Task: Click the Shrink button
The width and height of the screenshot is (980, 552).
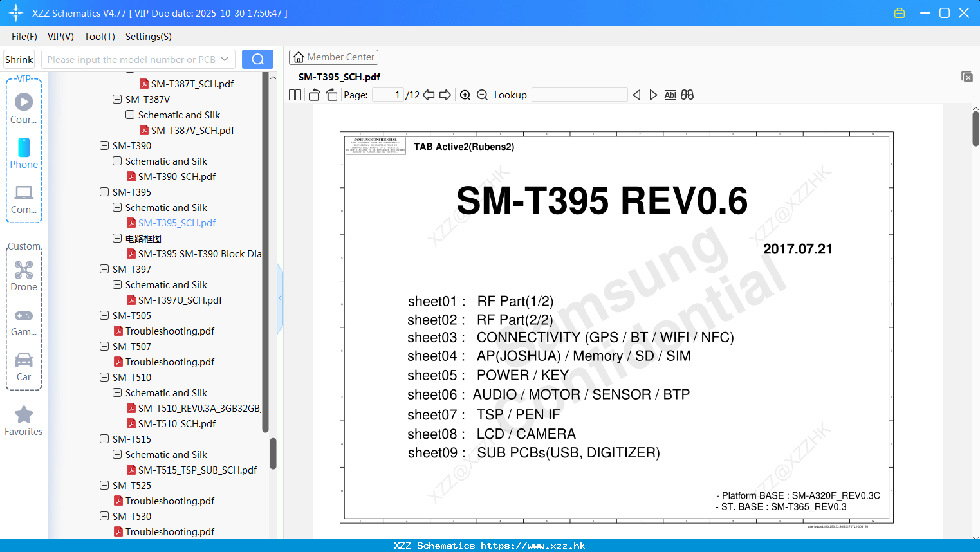Action: [19, 59]
